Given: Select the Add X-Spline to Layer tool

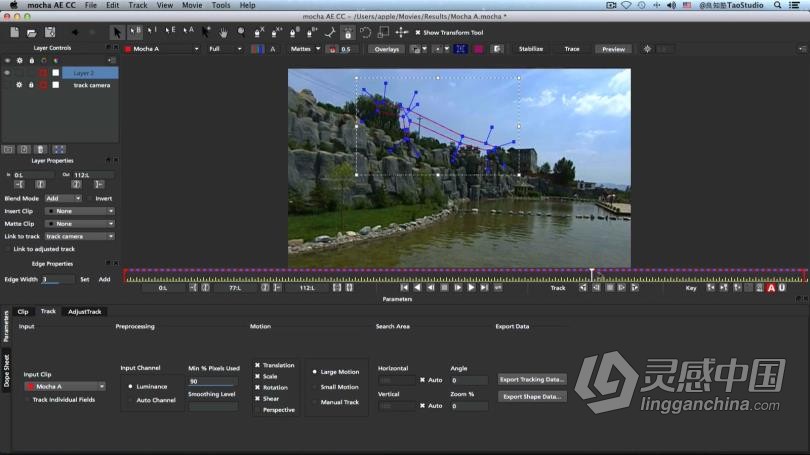Looking at the screenshot, I should tap(276, 33).
